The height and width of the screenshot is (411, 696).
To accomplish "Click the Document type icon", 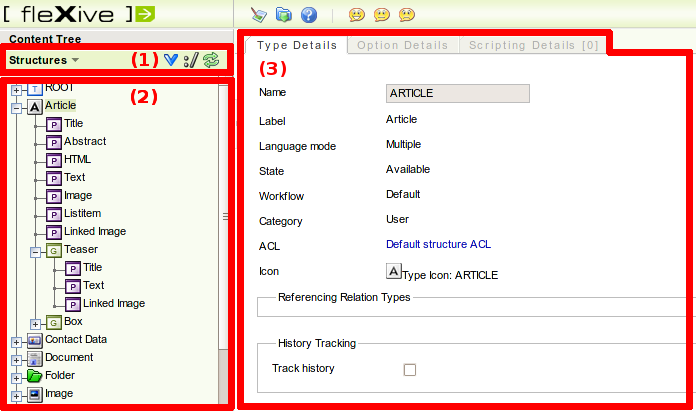I will point(35,359).
